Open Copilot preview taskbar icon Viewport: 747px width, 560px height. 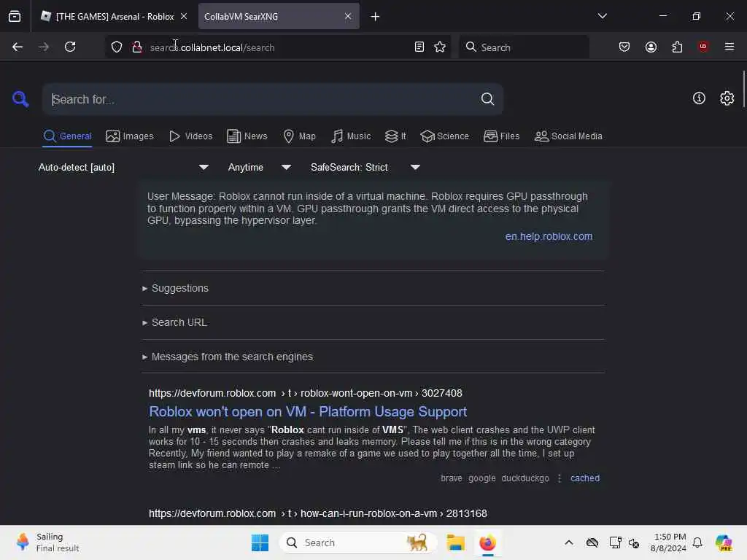(x=724, y=542)
